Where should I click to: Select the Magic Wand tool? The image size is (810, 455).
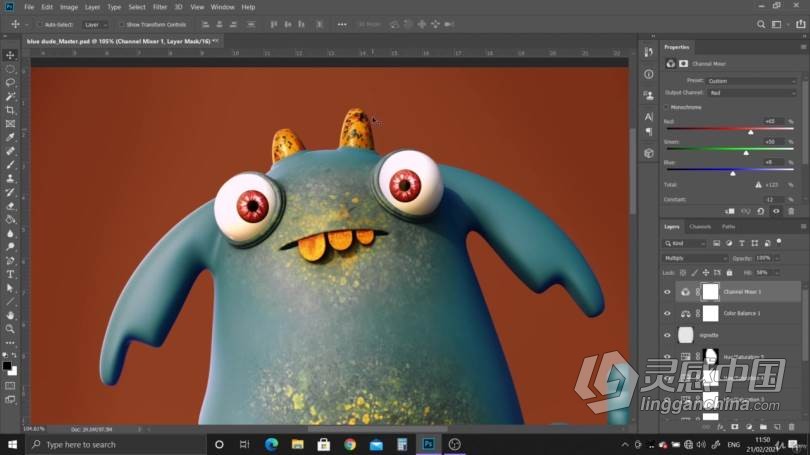pyautogui.click(x=10, y=96)
